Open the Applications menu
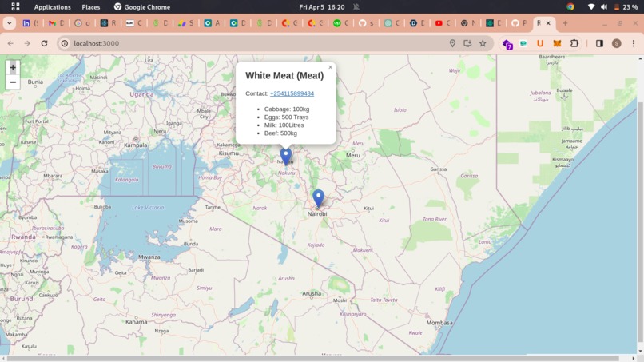Image resolution: width=644 pixels, height=362 pixels. (52, 7)
